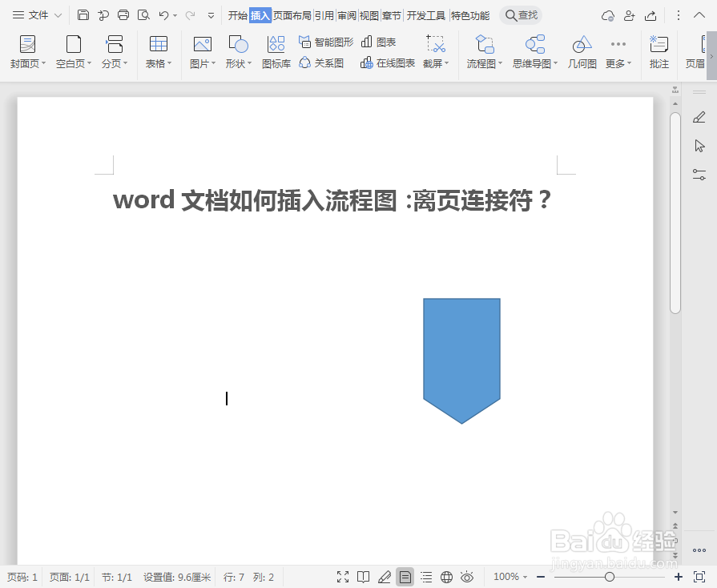This screenshot has width=717, height=588.
Task: Open the 视图 tab
Action: click(x=369, y=15)
